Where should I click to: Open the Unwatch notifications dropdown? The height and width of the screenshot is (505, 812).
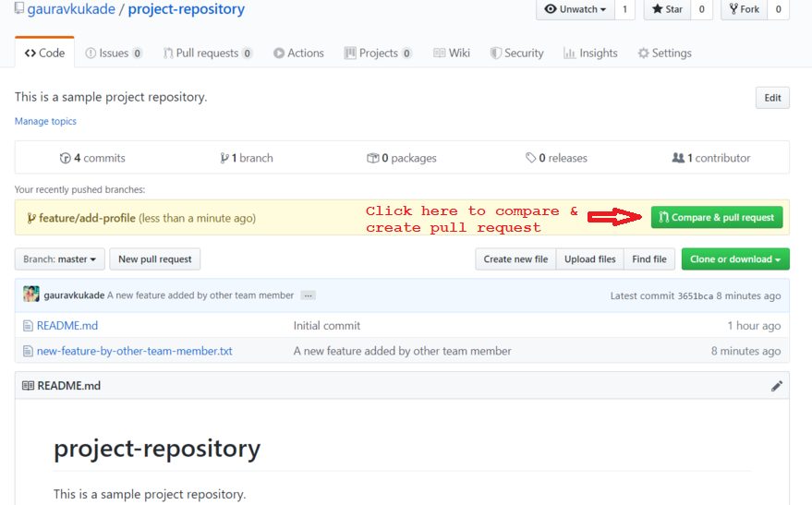point(575,9)
